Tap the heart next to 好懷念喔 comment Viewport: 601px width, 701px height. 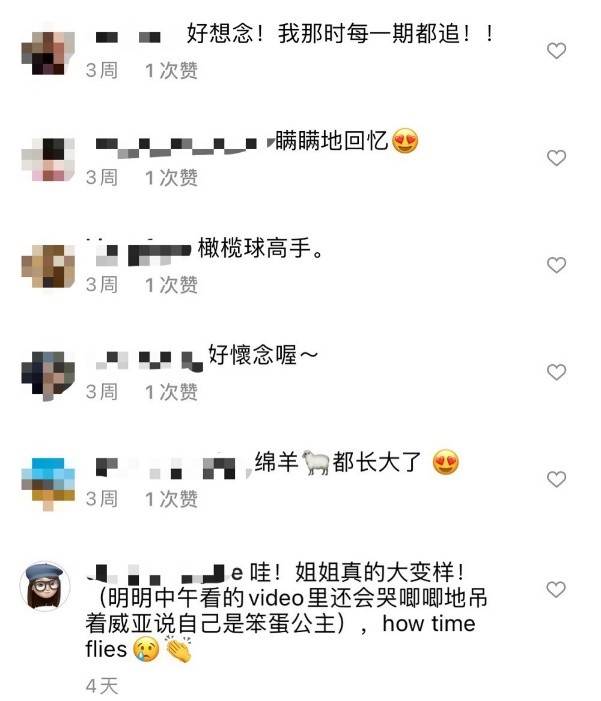click(x=556, y=372)
